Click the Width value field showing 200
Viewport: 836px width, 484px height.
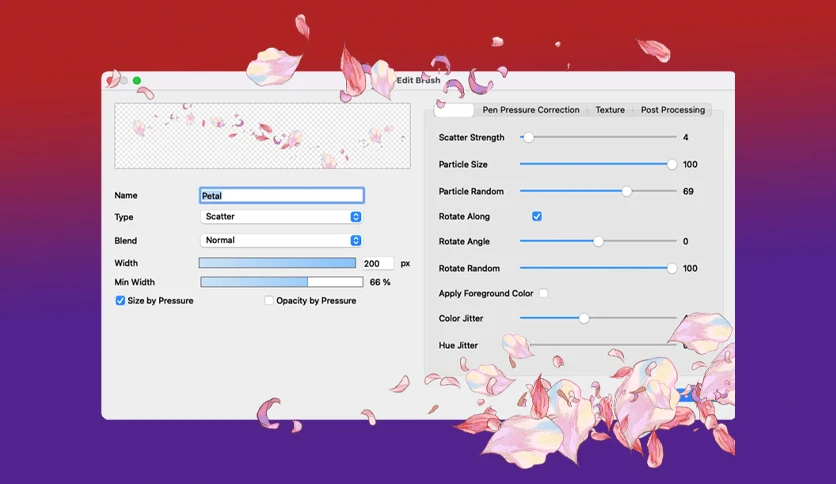(x=377, y=263)
